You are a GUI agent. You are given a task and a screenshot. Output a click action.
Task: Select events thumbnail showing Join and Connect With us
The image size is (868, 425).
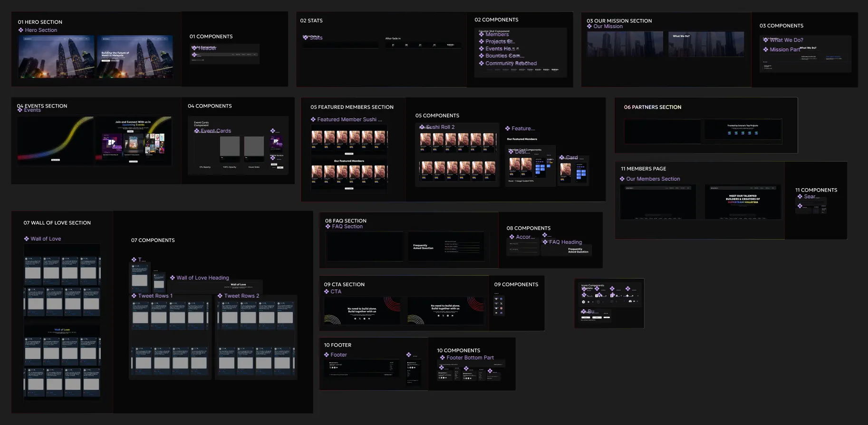(133, 141)
